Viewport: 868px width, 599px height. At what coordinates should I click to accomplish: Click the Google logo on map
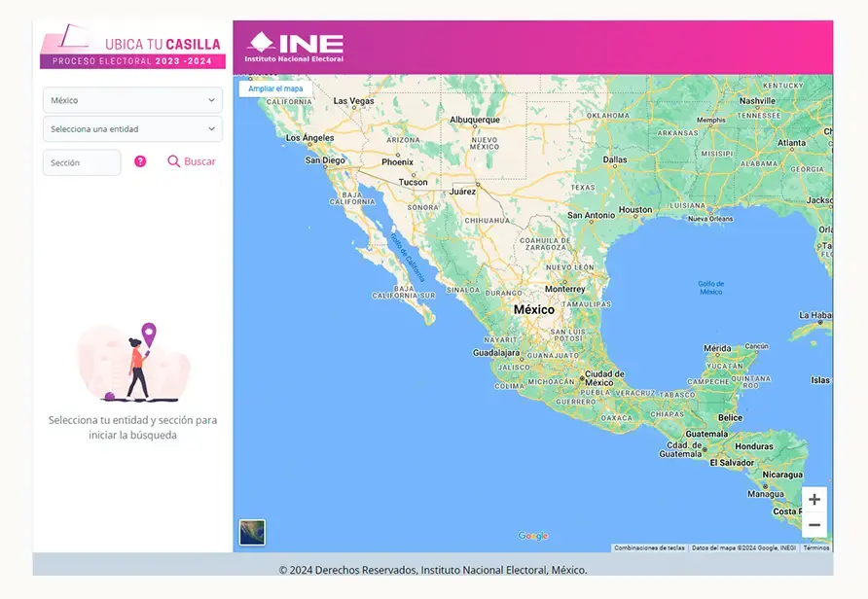[x=533, y=536]
